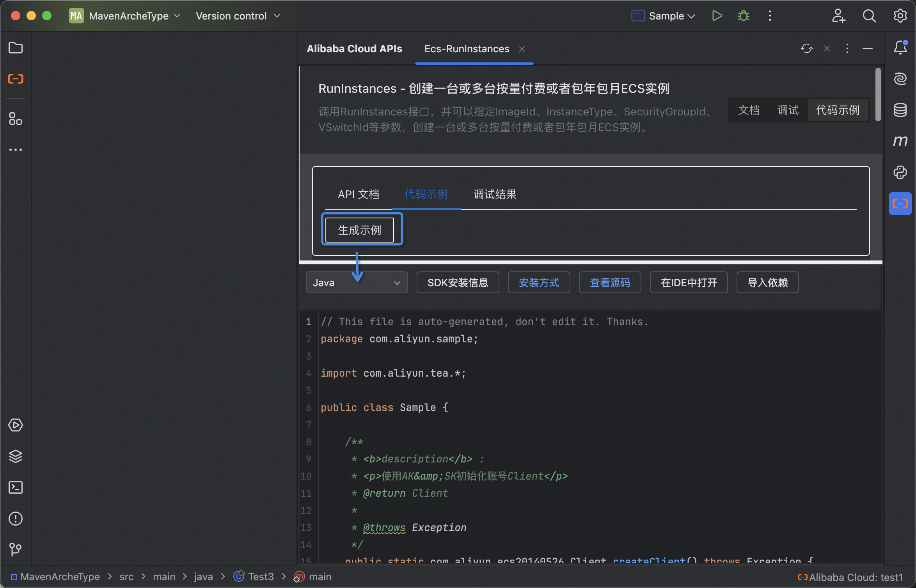Select src in the breadcrumb bar
The image size is (916, 588).
click(126, 577)
